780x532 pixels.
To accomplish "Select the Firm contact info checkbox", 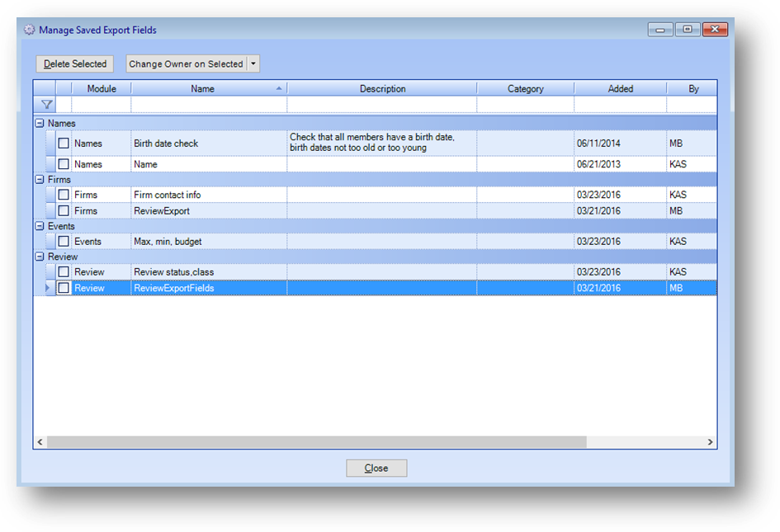I will 64,195.
